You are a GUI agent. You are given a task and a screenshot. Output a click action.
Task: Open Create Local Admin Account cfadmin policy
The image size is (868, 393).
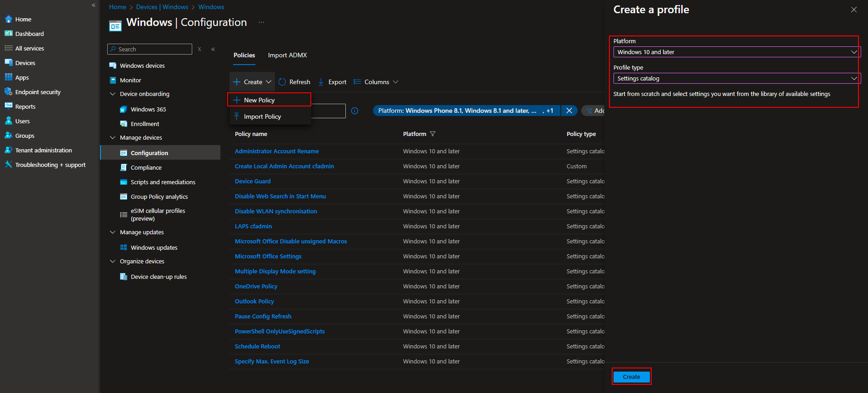[284, 166]
